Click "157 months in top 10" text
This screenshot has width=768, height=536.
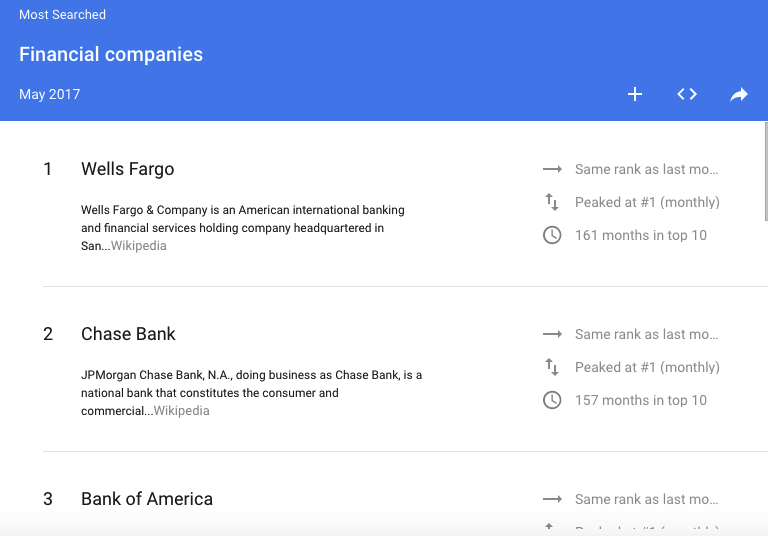[641, 400]
